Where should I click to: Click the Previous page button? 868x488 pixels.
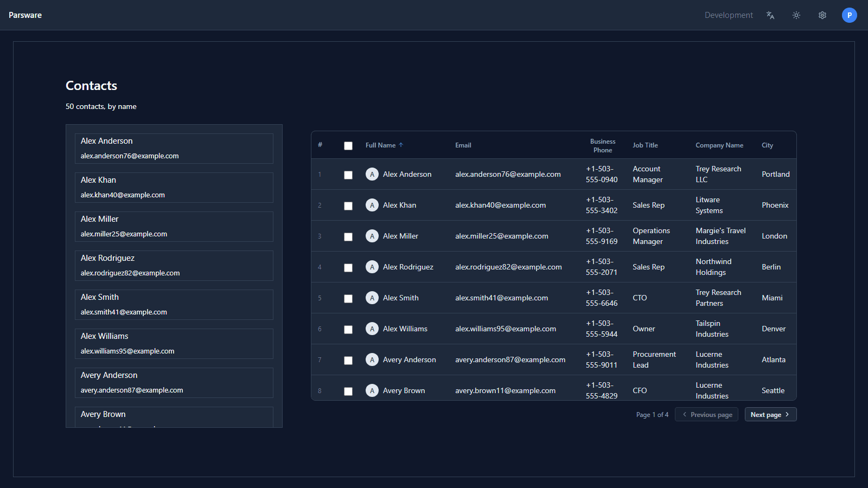(x=706, y=414)
